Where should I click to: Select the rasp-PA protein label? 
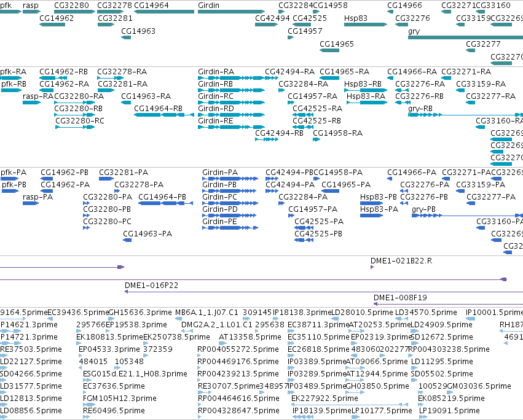[x=37, y=197]
